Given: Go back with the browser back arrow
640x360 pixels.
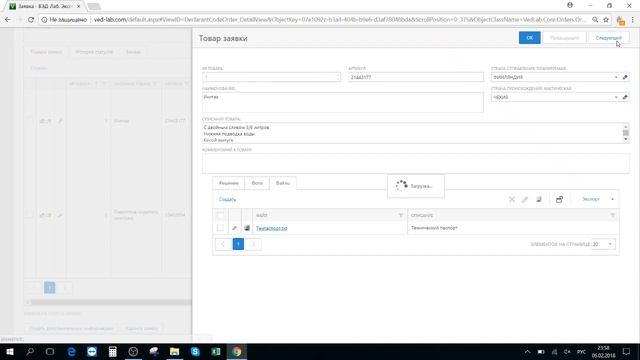Looking at the screenshot, I should (x=8, y=20).
